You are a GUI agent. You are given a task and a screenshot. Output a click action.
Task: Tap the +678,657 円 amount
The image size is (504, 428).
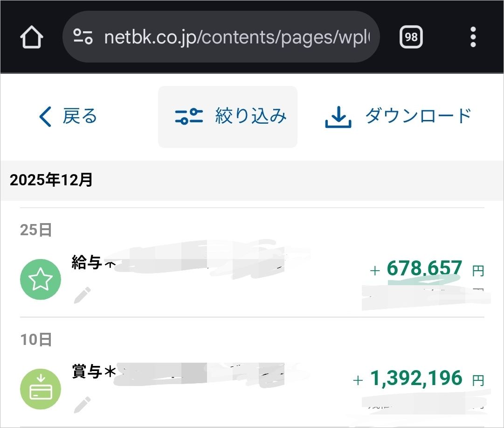(x=424, y=269)
